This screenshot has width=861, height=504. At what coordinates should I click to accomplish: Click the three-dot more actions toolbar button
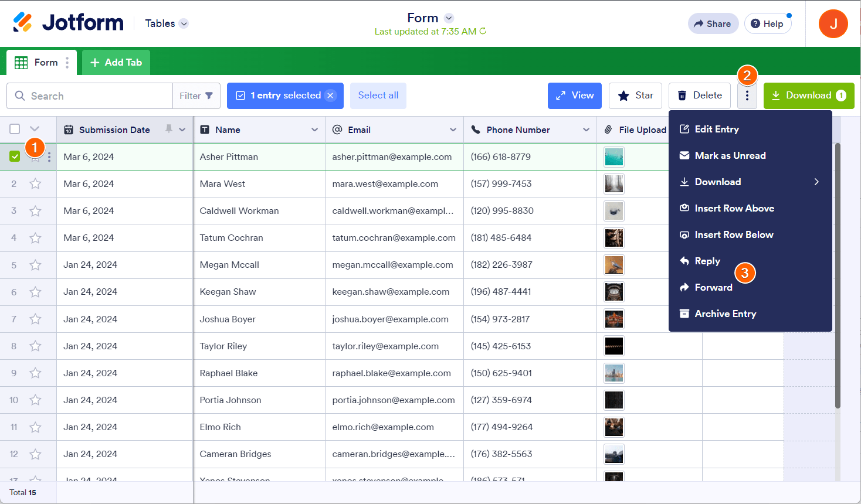747,96
